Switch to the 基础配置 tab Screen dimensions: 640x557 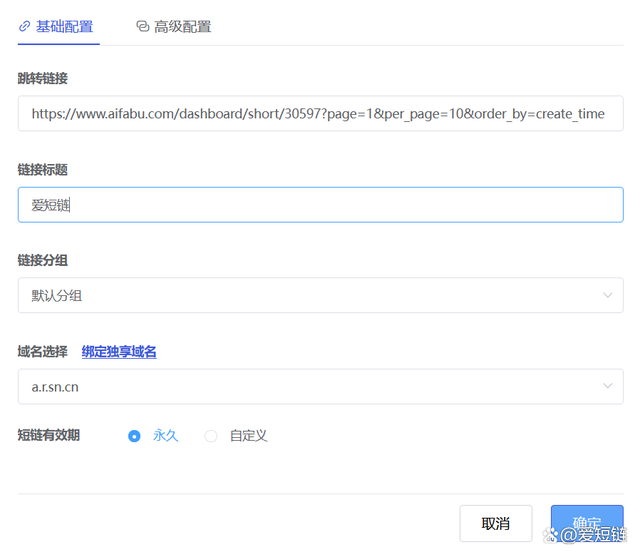pyautogui.click(x=57, y=27)
